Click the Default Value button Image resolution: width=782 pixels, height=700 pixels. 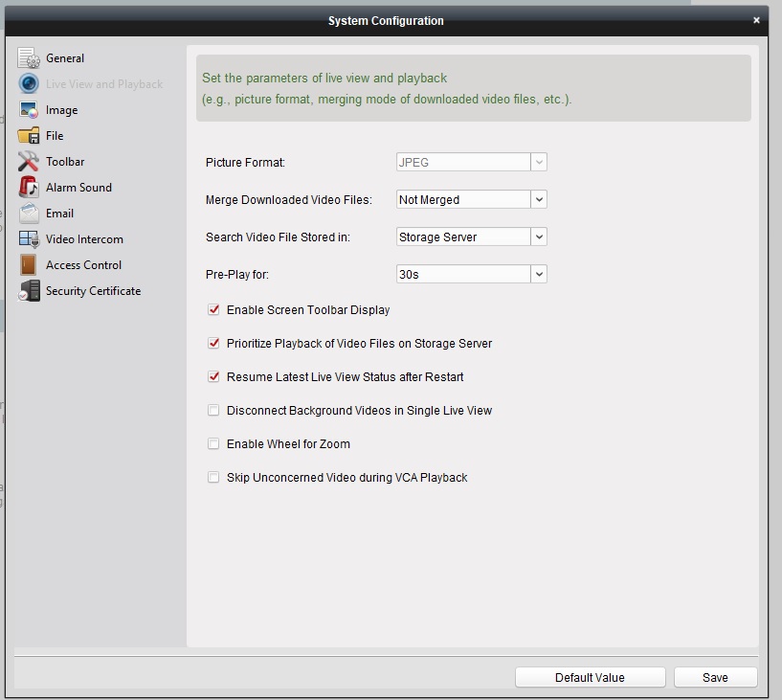590,677
